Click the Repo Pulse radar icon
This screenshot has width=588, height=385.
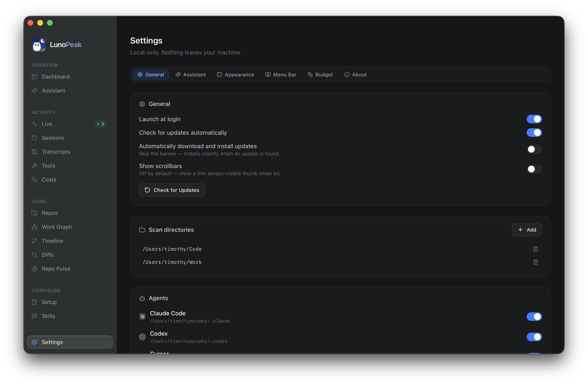[35, 269]
